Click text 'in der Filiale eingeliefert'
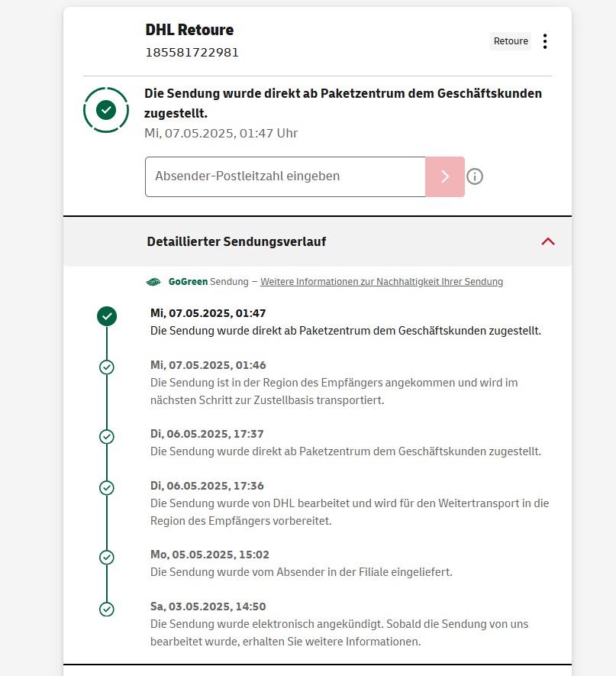 [389, 572]
